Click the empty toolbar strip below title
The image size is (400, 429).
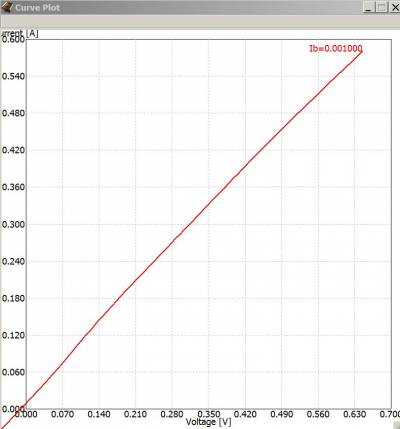(200, 22)
